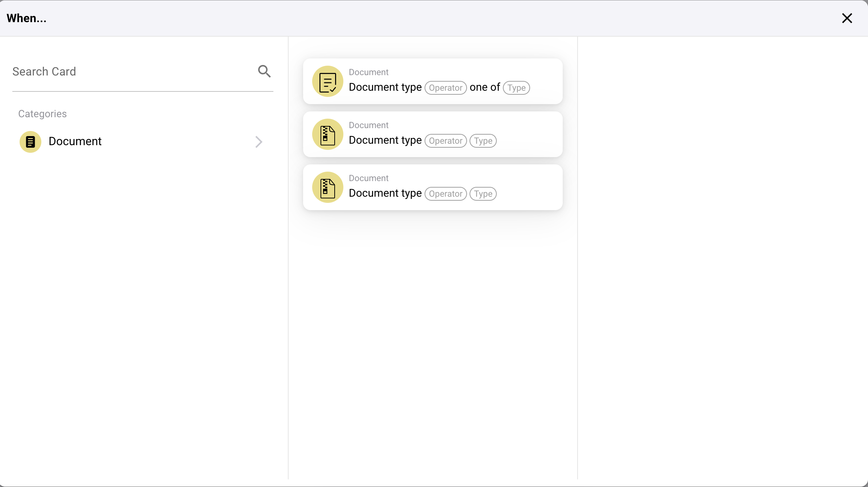Click the small "Document" label on the bottom card
Screen dimensions: 868x487
368,178
